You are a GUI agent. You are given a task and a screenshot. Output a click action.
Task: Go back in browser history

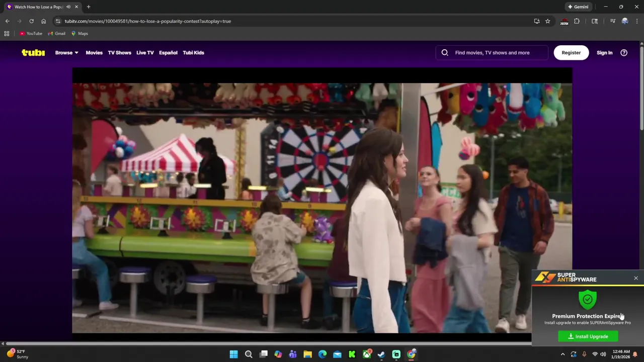(x=7, y=21)
